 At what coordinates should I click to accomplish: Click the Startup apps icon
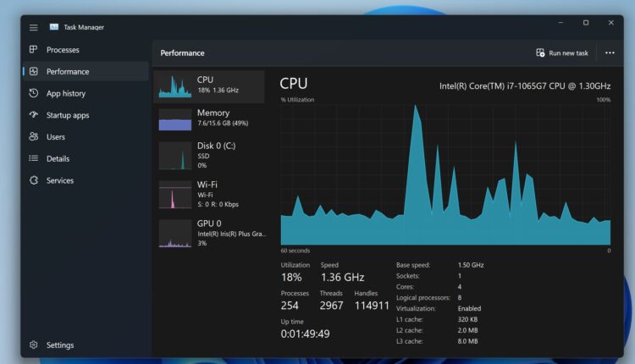pyautogui.click(x=34, y=115)
